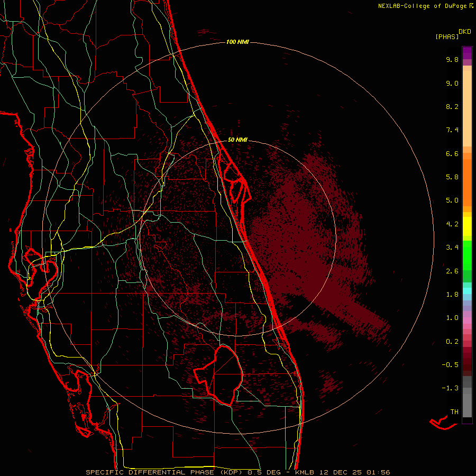Click the DKD product code label
476x476 pixels.
tap(465, 32)
